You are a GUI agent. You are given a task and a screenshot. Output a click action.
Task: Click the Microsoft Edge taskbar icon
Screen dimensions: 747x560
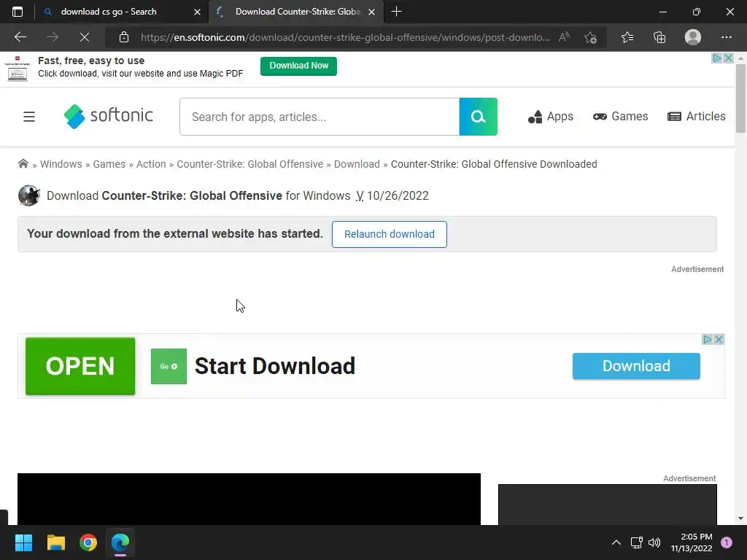pyautogui.click(x=120, y=542)
